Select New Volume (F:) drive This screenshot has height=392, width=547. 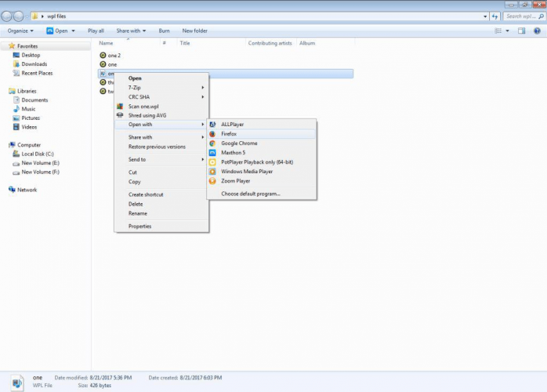pos(41,172)
